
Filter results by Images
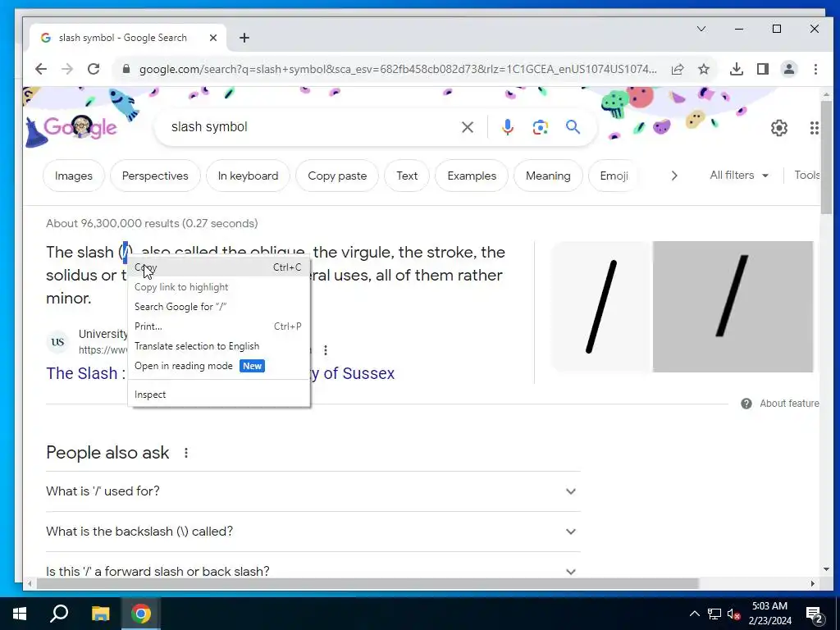73,176
